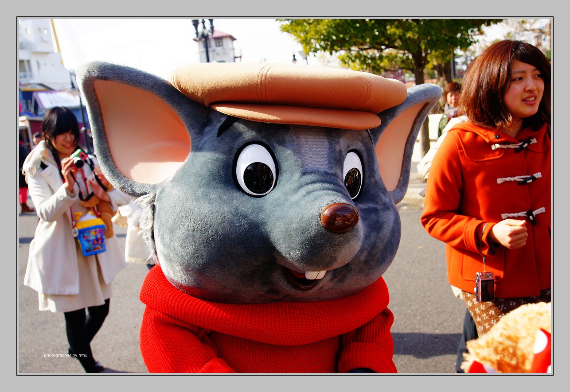Click the small digital camera hanging from wrist
The width and height of the screenshot is (570, 392).
484,286
